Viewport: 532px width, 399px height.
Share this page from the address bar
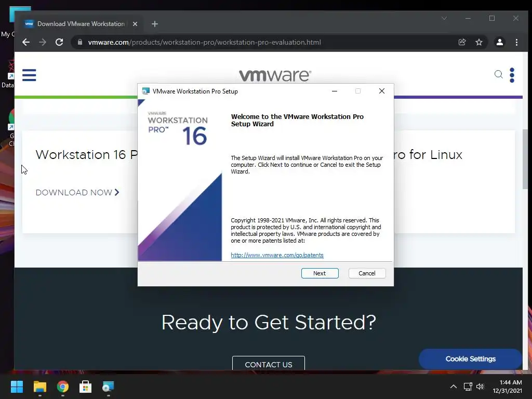(x=462, y=42)
